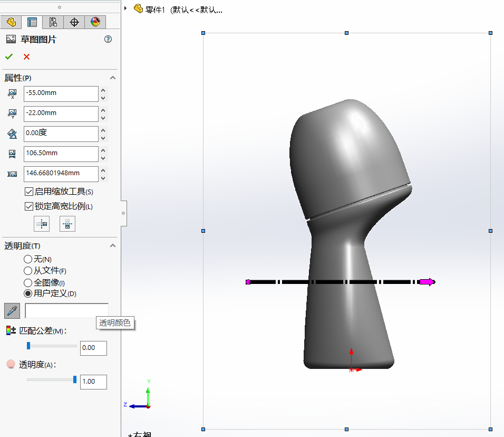Collapse the 透明度(T) section
Viewport: 504px width, 437px height.
tap(112, 246)
